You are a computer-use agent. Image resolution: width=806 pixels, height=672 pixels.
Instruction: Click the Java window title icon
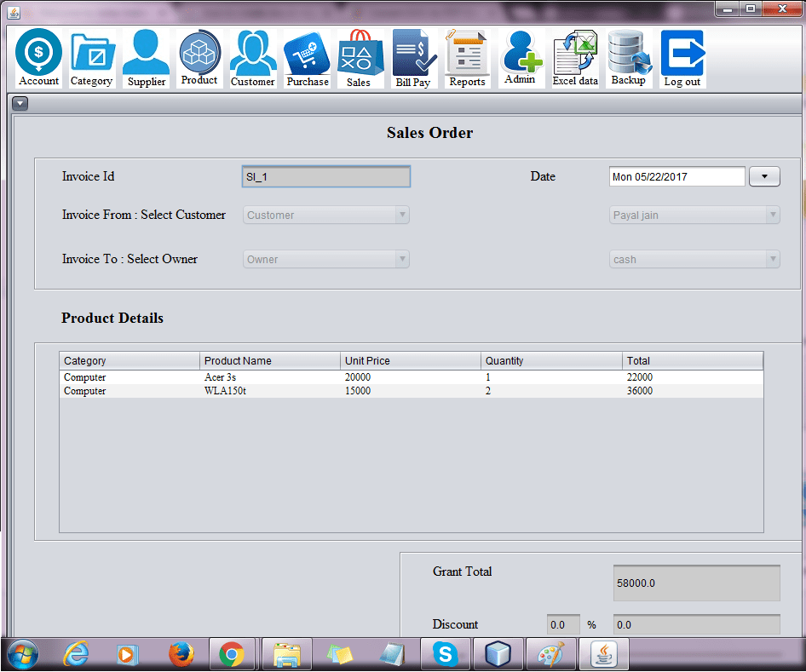[x=14, y=13]
